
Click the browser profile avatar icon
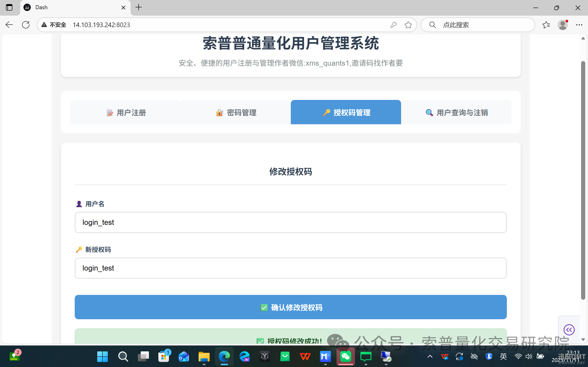563,25
